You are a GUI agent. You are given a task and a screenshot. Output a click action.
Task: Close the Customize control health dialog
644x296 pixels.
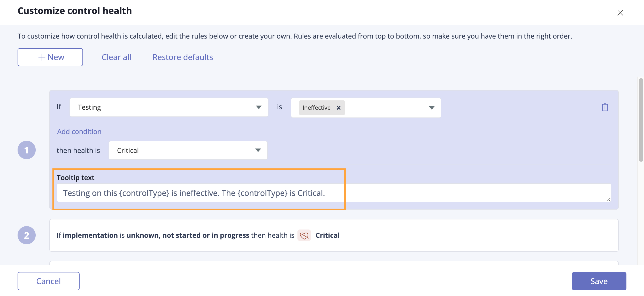(x=620, y=13)
